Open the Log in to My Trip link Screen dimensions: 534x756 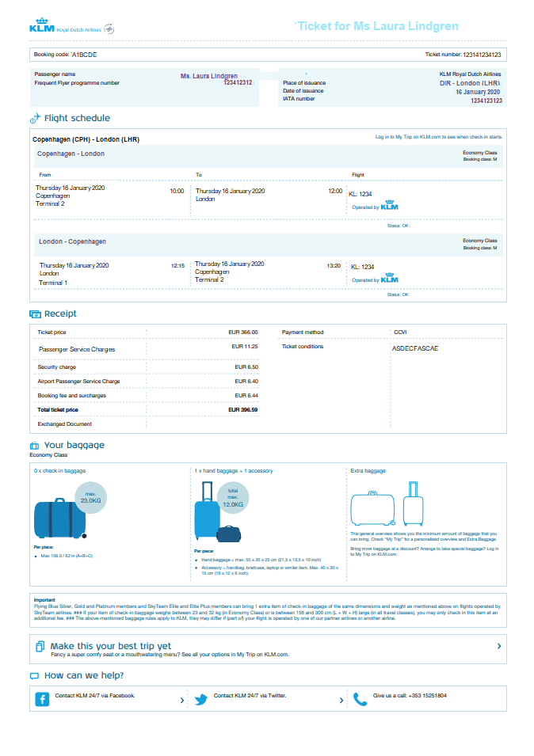tap(438, 137)
